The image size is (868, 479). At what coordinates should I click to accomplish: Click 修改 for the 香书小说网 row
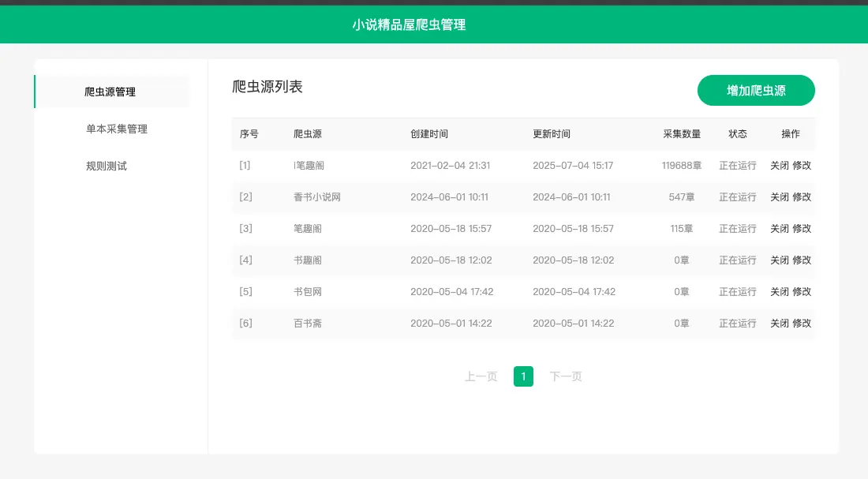pyautogui.click(x=802, y=197)
